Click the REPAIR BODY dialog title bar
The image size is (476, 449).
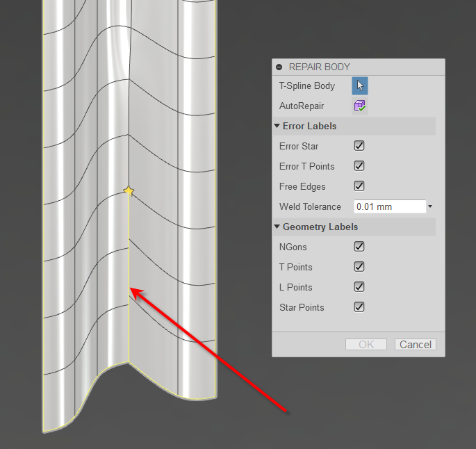pos(359,67)
